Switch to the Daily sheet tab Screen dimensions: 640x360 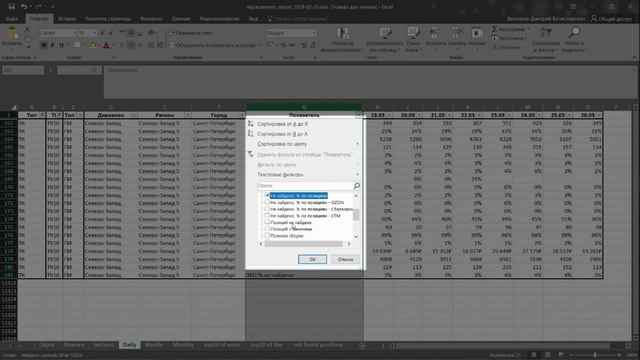tap(129, 345)
